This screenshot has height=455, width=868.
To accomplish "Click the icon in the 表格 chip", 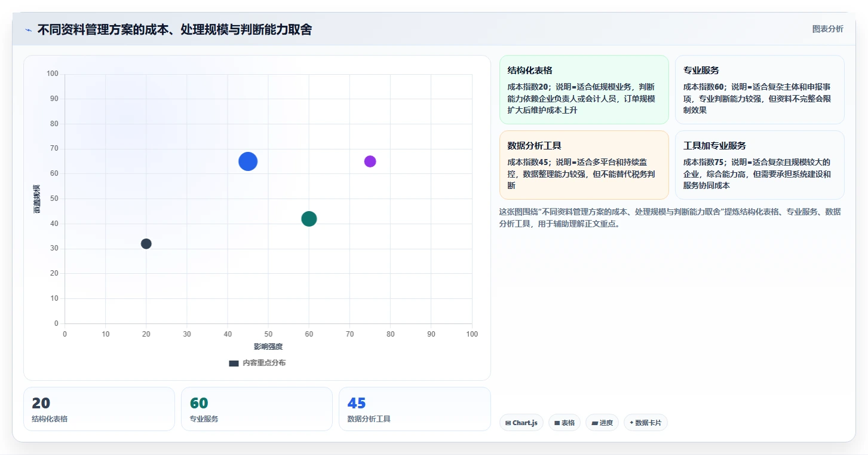I will [x=557, y=423].
